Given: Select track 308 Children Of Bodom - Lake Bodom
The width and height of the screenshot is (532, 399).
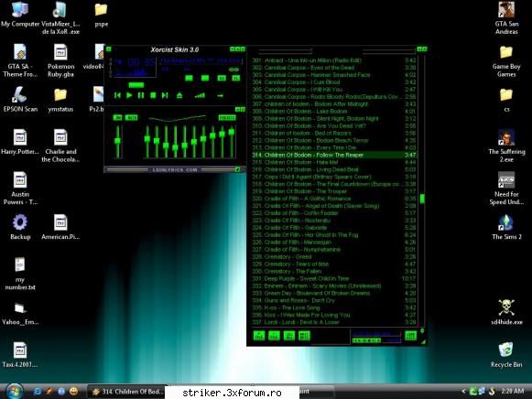Looking at the screenshot, I should [x=334, y=112].
